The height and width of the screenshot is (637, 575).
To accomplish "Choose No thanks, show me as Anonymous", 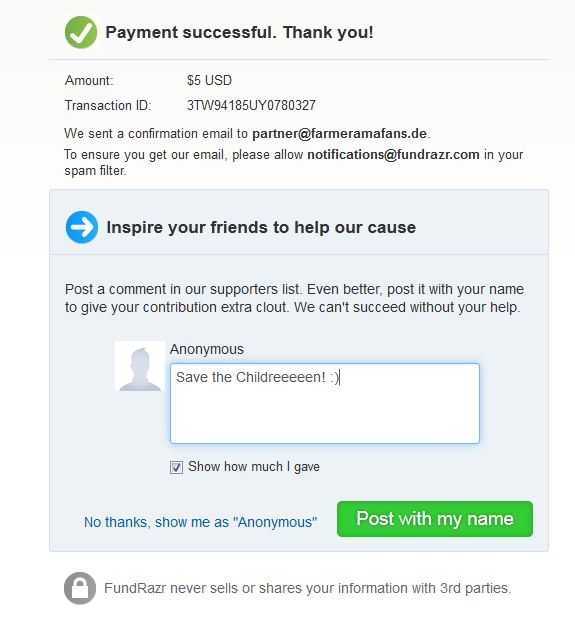I will pyautogui.click(x=200, y=522).
